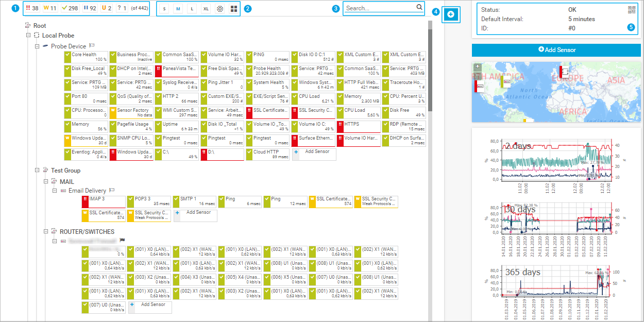Click the round blue plus button

[x=450, y=14]
